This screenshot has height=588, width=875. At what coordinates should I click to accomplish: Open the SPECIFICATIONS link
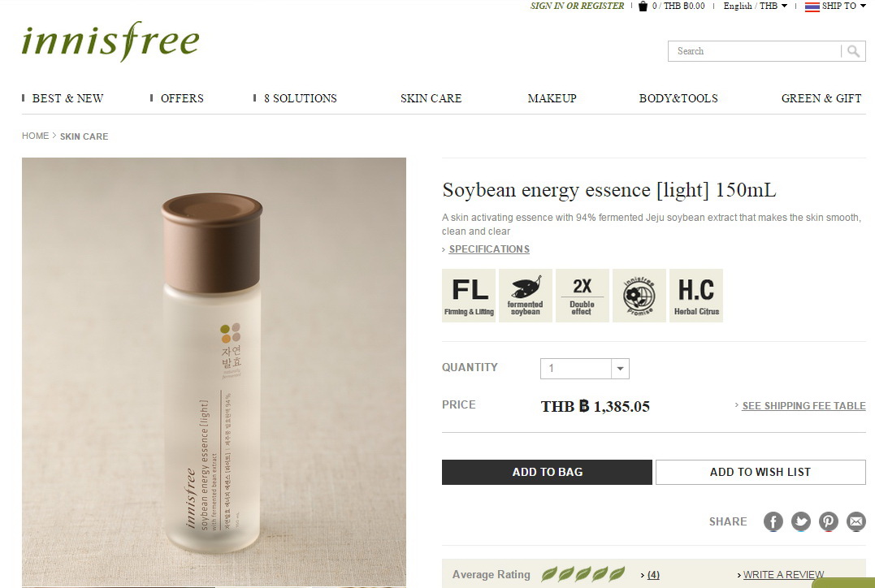pos(489,249)
